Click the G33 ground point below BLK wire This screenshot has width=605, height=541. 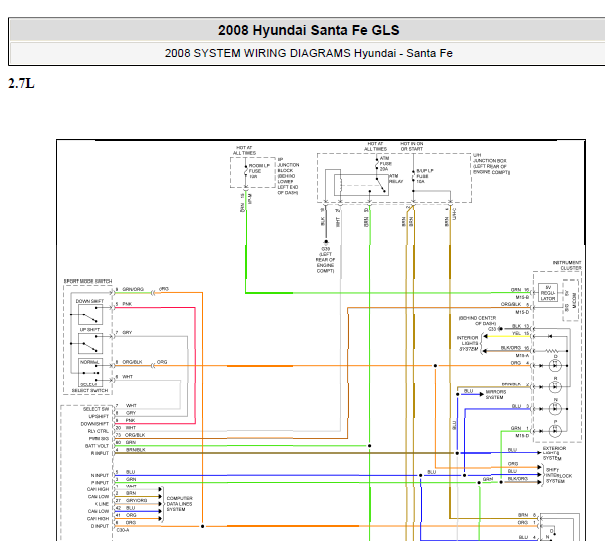pyautogui.click(x=326, y=242)
